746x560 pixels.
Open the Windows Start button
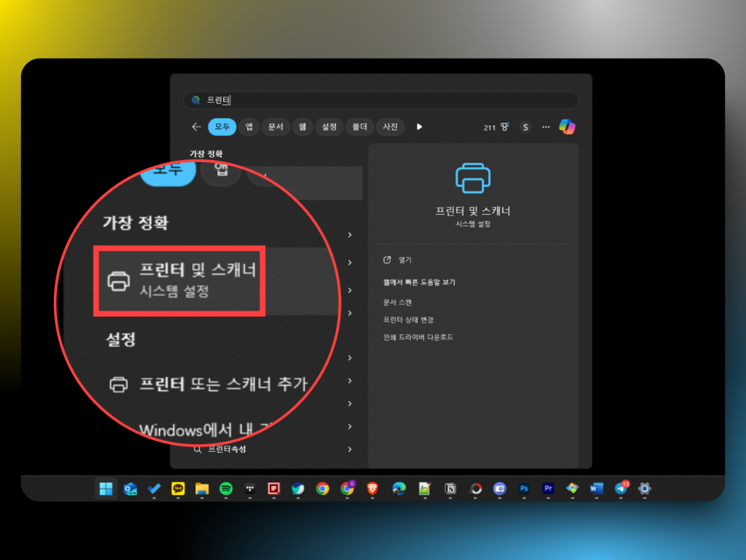tap(106, 488)
